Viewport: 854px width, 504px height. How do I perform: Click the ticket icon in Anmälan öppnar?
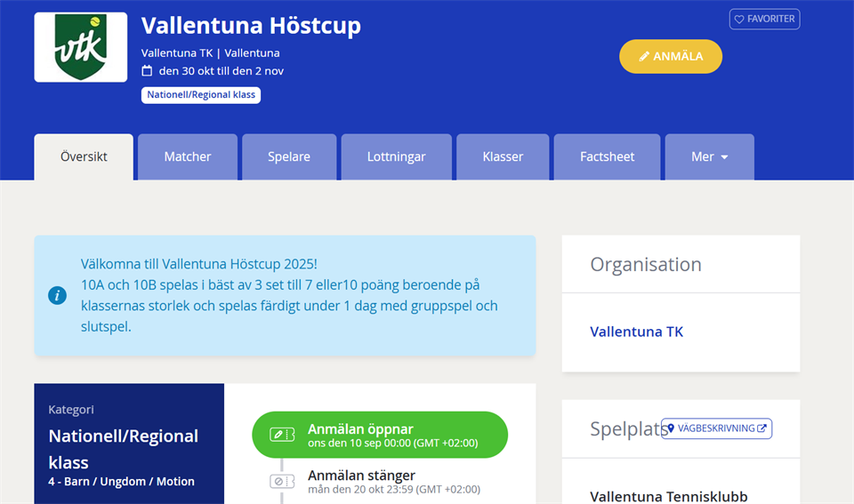point(282,435)
